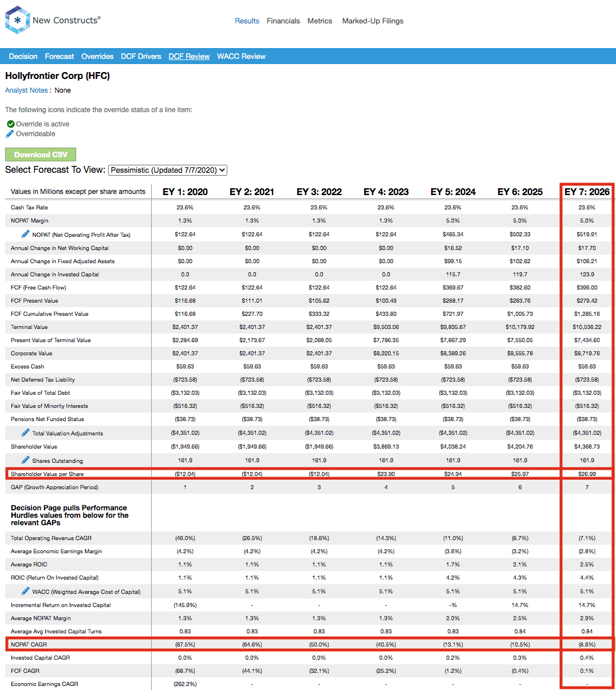Viewport: 616px width, 690px height.
Task: Open the Analyst Notes link
Action: pos(26,90)
